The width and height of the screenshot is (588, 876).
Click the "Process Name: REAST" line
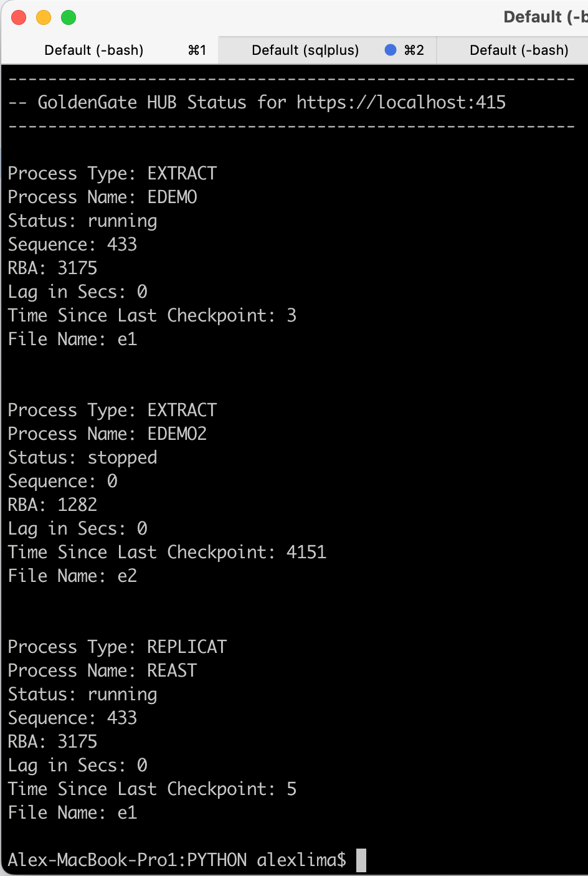tap(102, 671)
